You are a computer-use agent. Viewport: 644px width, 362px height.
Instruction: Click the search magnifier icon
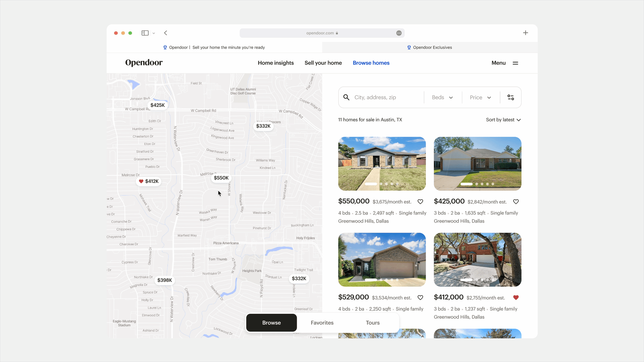point(346,98)
